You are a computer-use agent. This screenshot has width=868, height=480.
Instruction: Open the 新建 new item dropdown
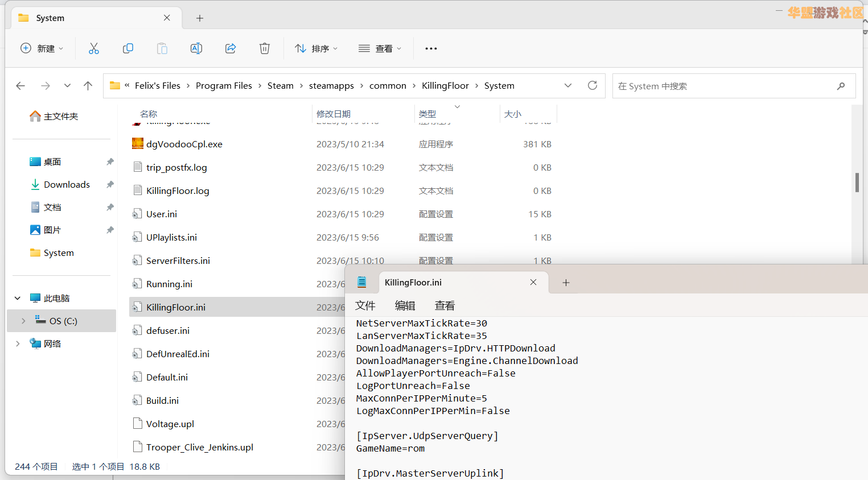tap(42, 48)
